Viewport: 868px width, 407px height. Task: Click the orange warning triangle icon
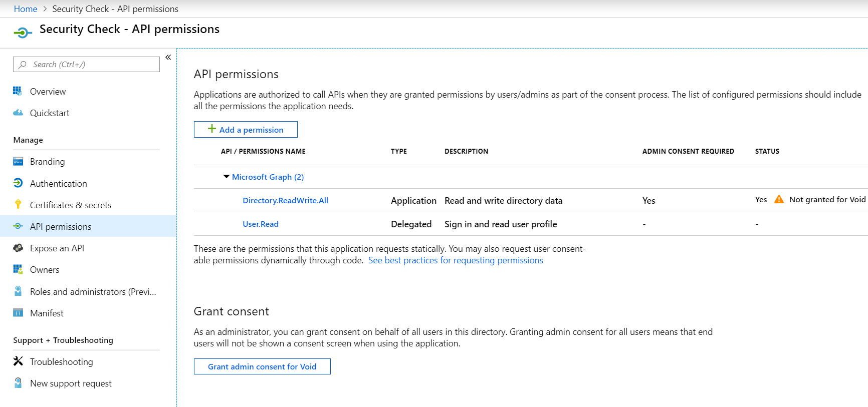point(779,199)
